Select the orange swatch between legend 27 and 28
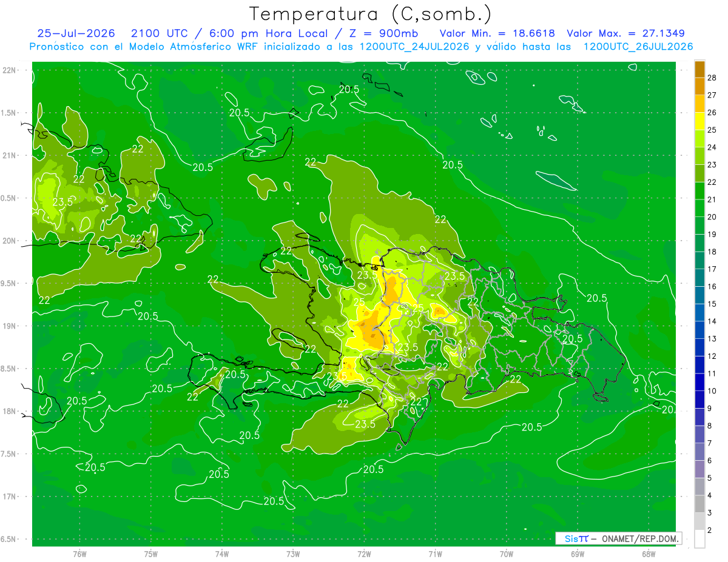Viewport: 728px width, 562px height. coord(699,86)
